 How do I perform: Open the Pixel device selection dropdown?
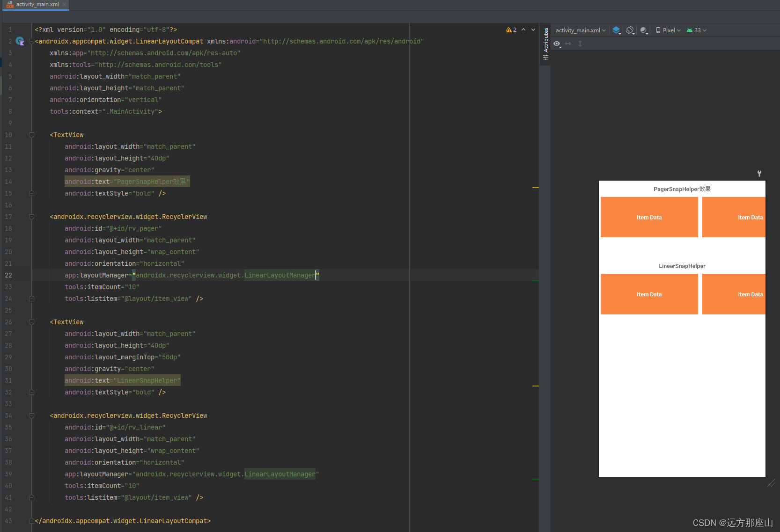[668, 30]
